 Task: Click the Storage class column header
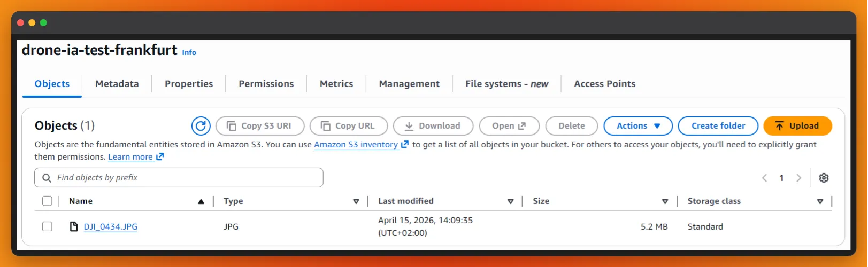click(714, 201)
